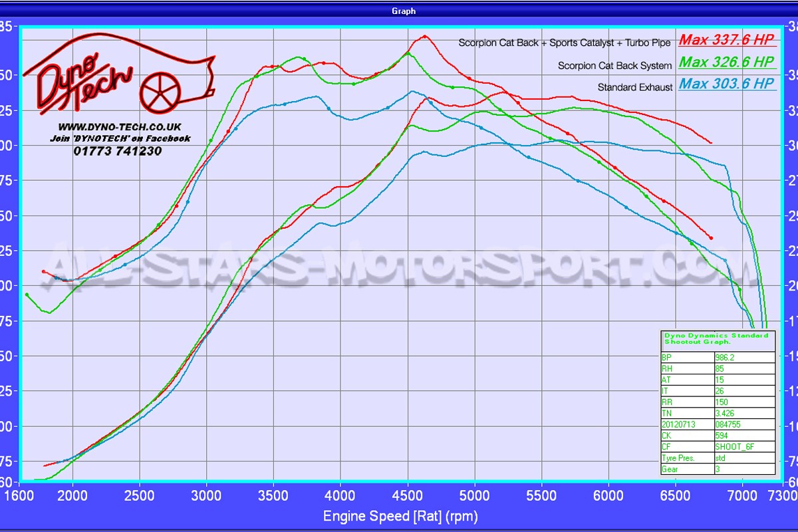Click the 6000 rpm axis label
The height and width of the screenshot is (532, 798).
coord(608,495)
